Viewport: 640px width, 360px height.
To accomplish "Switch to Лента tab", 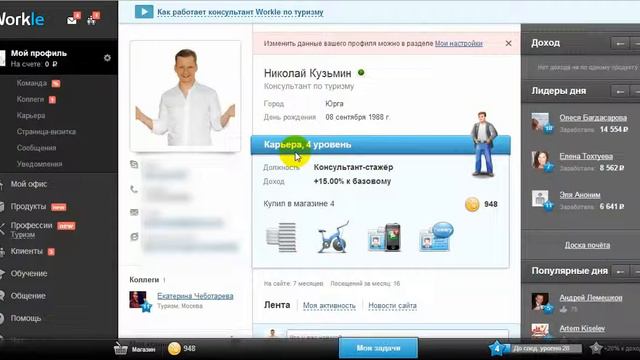I will [x=277, y=305].
